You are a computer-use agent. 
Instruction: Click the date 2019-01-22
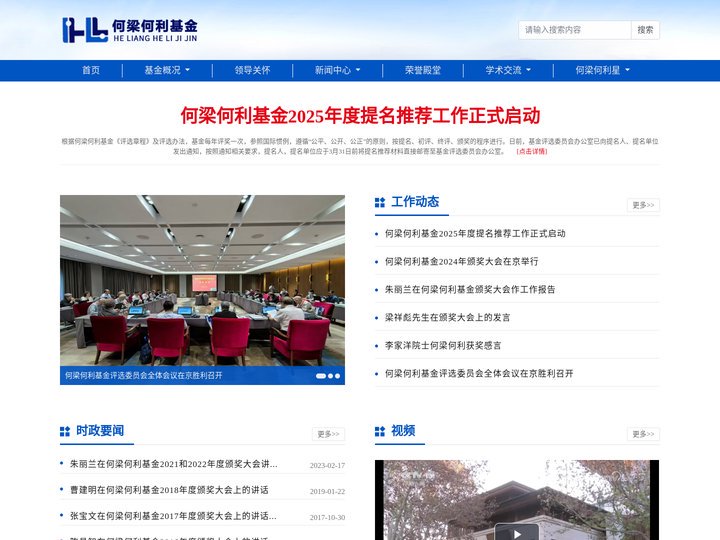(x=327, y=491)
